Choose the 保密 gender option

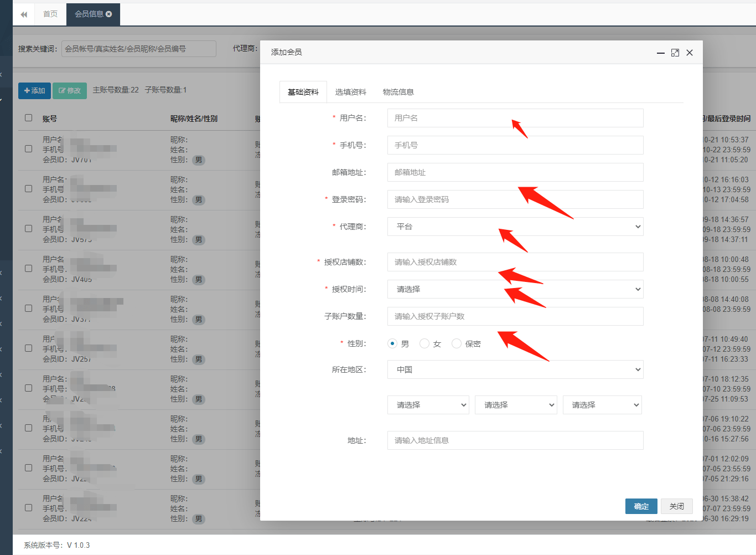click(457, 343)
